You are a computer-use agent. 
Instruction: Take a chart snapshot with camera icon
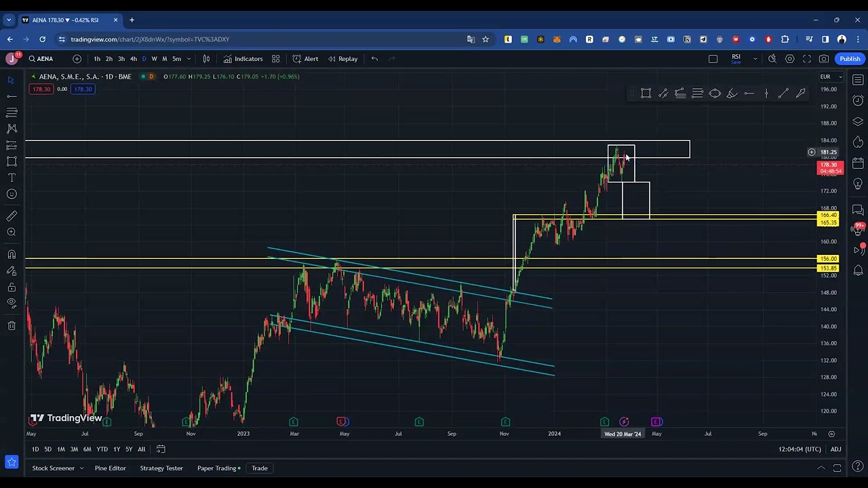point(824,59)
